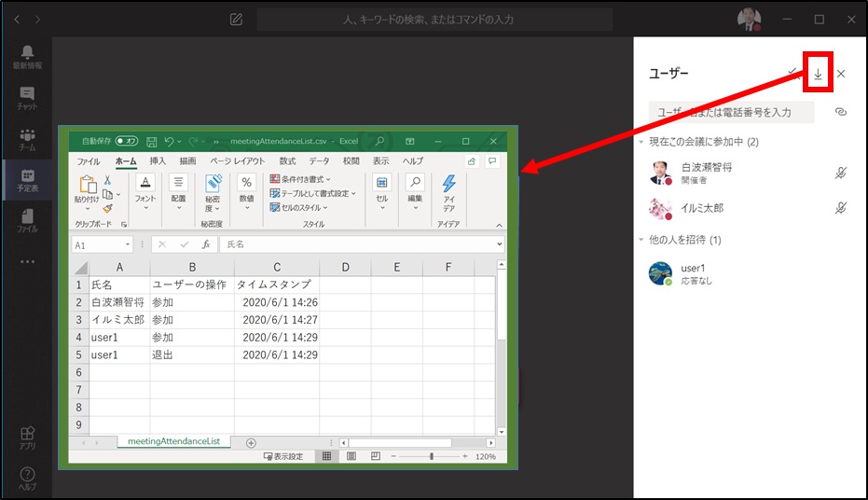Adjust the Excel zoom slider
868x500 pixels.
[431, 456]
